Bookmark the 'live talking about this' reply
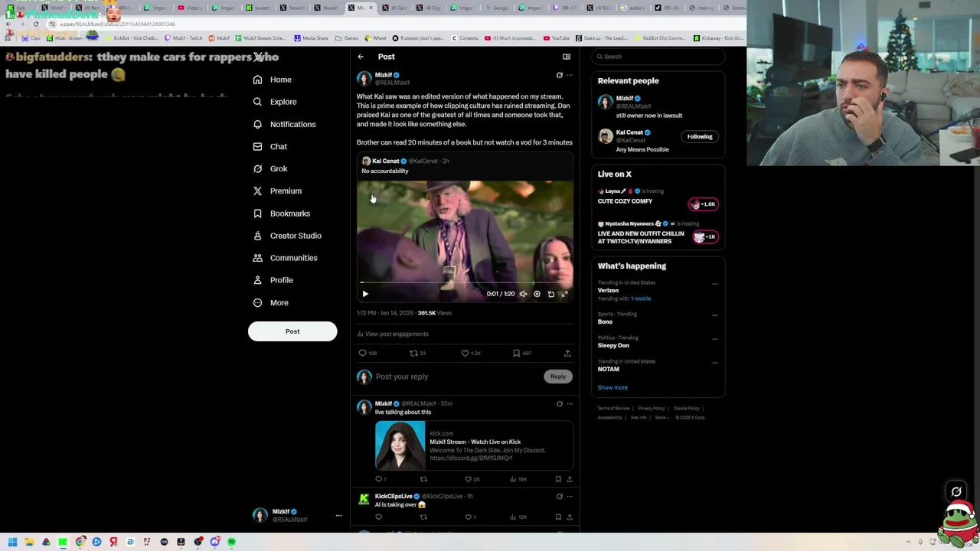The height and width of the screenshot is (551, 980). 558,479
